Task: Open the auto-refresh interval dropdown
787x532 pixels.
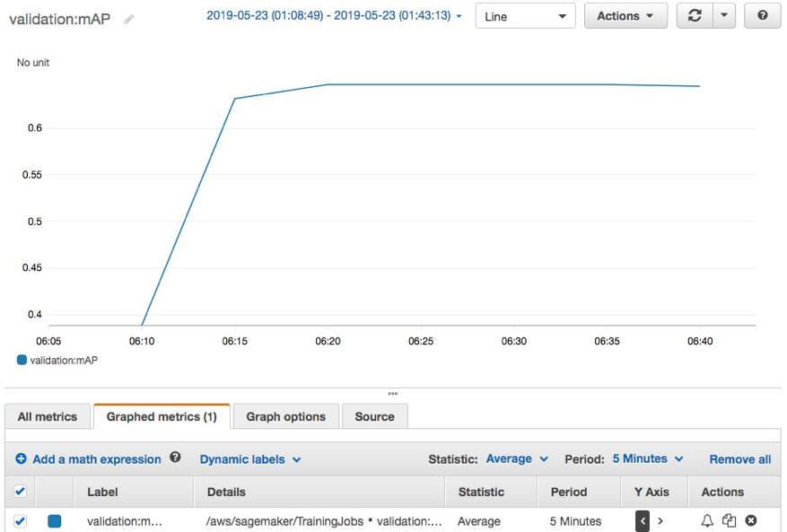Action: [x=725, y=15]
